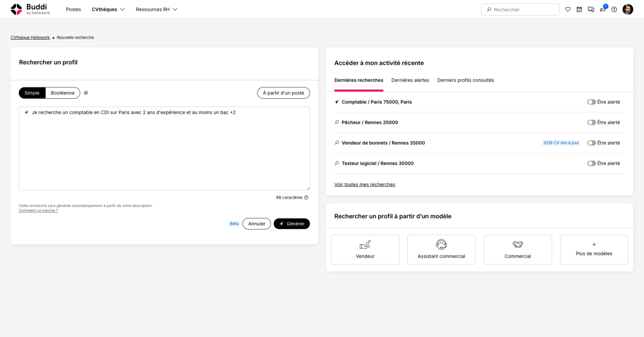Toggle alert for Pêcheur / Rennes 35000
Viewport: 644px width, 337px height.
pos(591,122)
